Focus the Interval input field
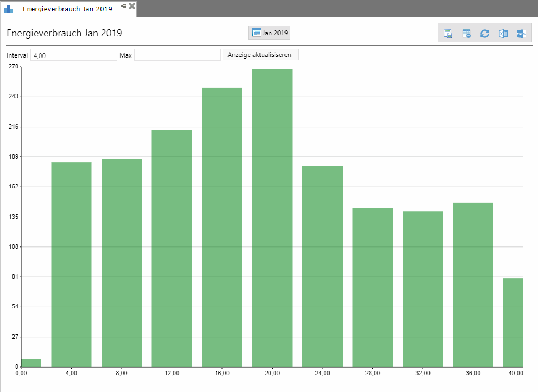This screenshot has width=538, height=392. (x=73, y=55)
